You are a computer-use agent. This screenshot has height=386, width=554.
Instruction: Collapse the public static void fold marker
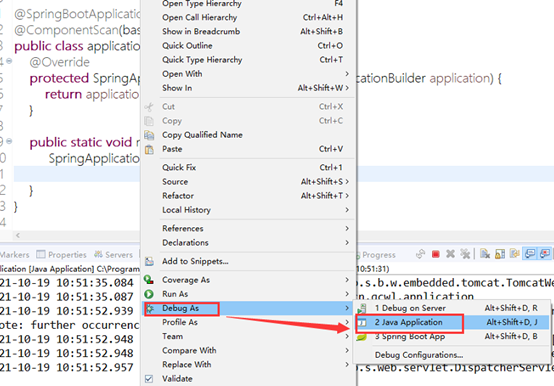tap(9, 141)
